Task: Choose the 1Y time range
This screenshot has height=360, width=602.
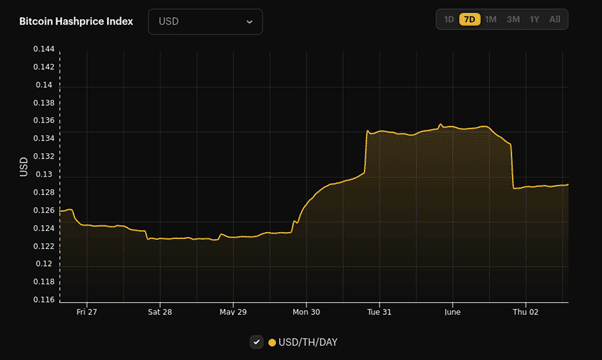Action: pyautogui.click(x=534, y=19)
